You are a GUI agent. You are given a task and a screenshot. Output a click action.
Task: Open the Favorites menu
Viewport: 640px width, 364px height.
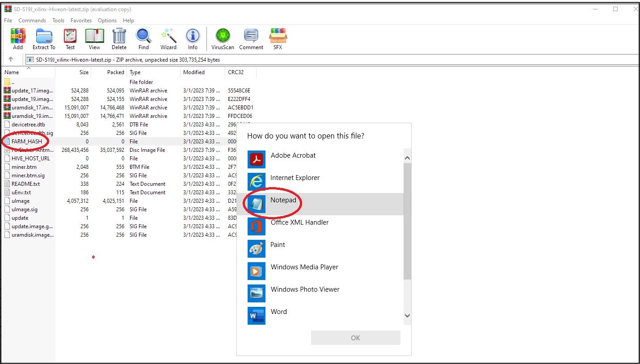pos(81,21)
